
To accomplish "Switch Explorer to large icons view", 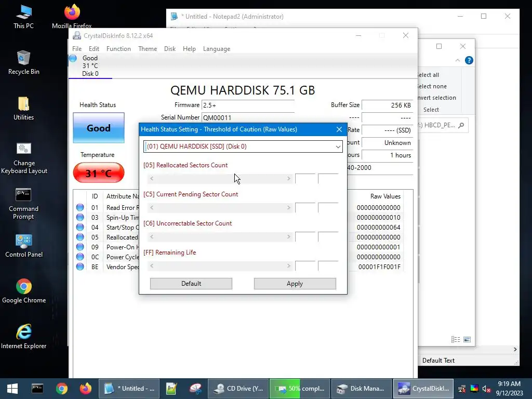I will point(467,339).
